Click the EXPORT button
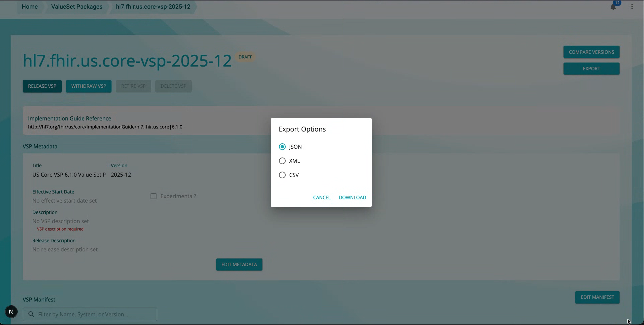The height and width of the screenshot is (325, 644). click(x=591, y=68)
